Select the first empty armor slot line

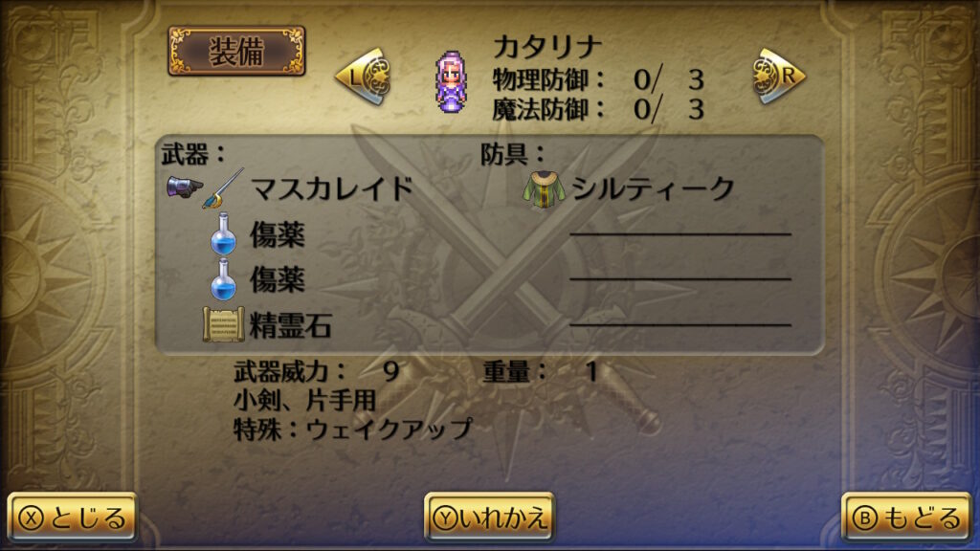point(680,233)
